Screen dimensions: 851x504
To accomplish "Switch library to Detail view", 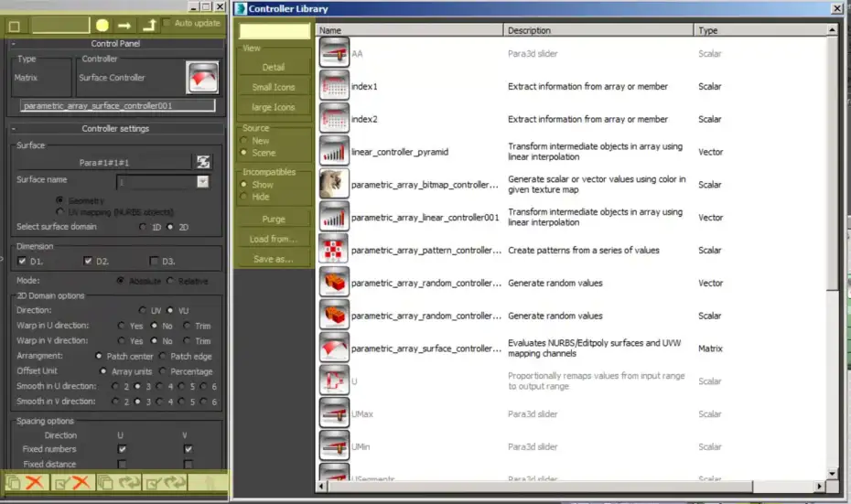I will click(274, 68).
